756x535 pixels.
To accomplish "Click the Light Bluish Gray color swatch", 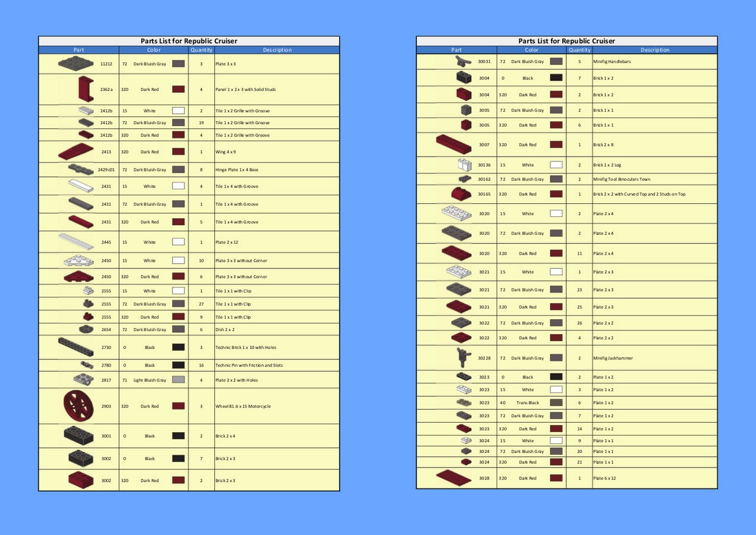I will [x=178, y=380].
